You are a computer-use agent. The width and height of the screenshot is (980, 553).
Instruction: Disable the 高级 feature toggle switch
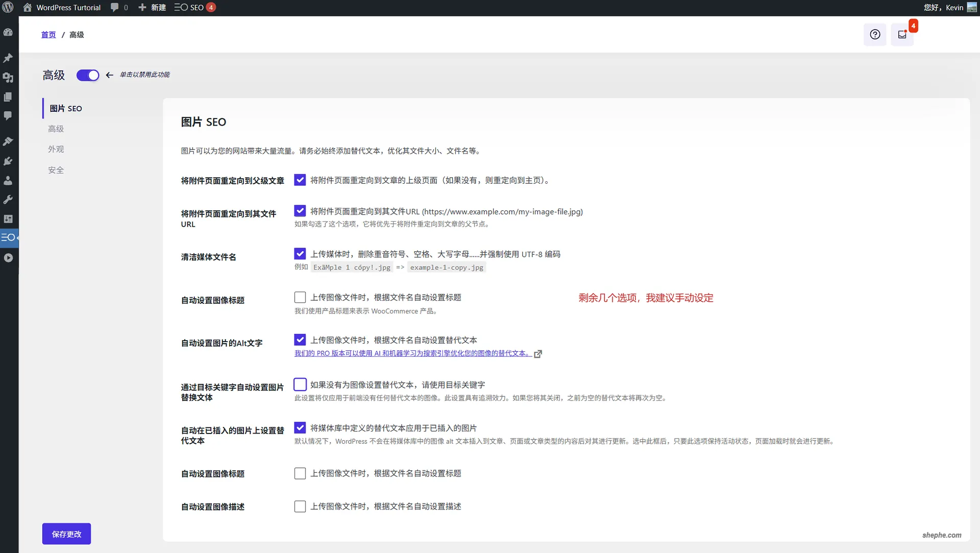[87, 75]
